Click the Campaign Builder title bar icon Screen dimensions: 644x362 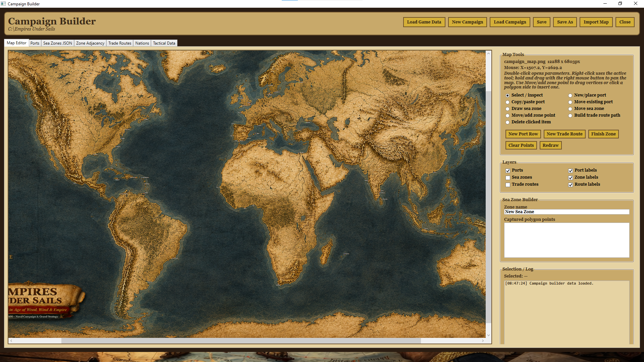3,4
